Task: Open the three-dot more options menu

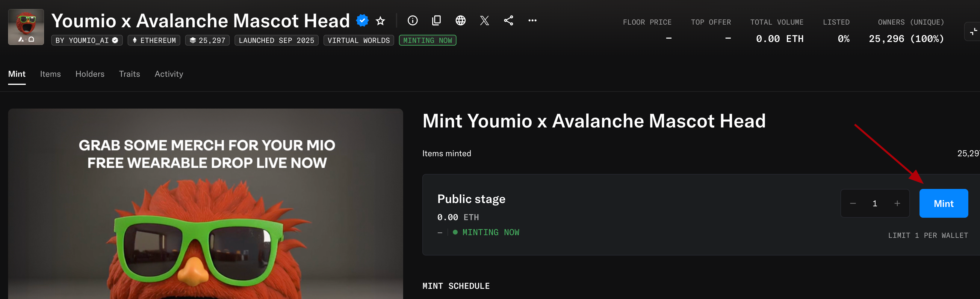Action: (532, 21)
